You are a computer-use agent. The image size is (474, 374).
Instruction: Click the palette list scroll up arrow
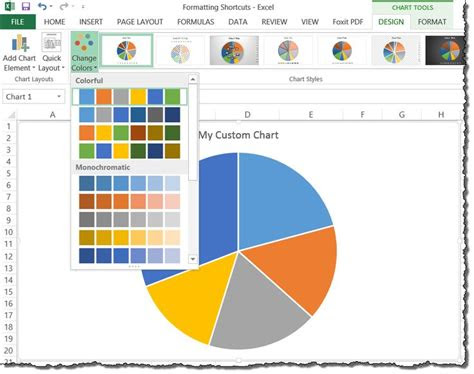pos(193,79)
